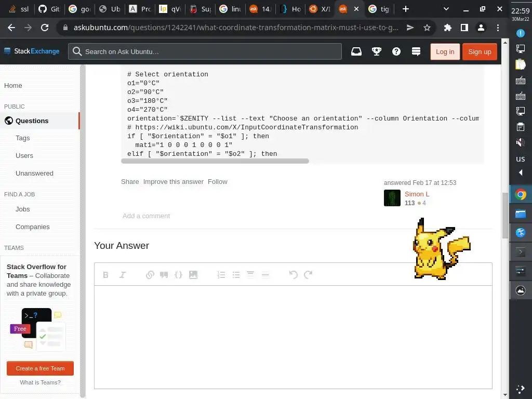Switch to the X/I Ubuntu wiki tab
Image resolution: width=532 pixels, height=399 pixels.
320,9
